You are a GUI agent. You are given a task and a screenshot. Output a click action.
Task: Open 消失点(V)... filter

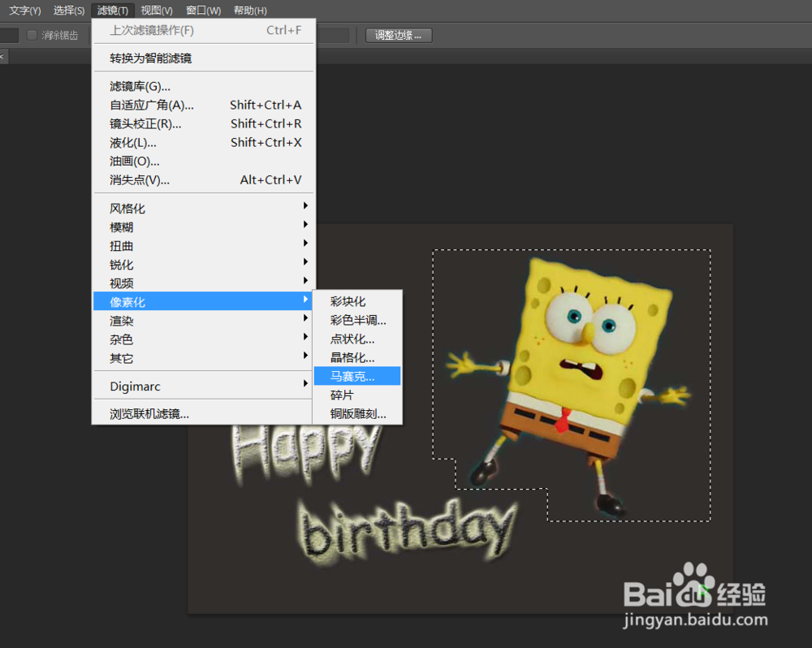coord(204,179)
